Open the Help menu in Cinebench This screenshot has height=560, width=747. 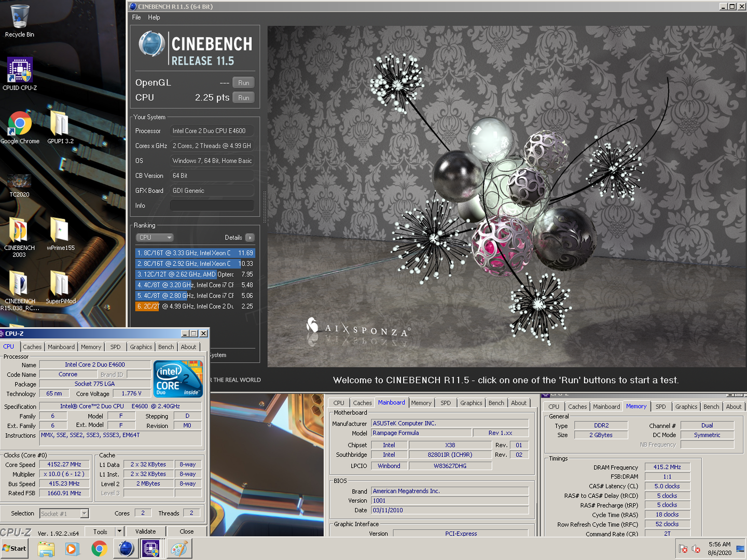(x=154, y=17)
